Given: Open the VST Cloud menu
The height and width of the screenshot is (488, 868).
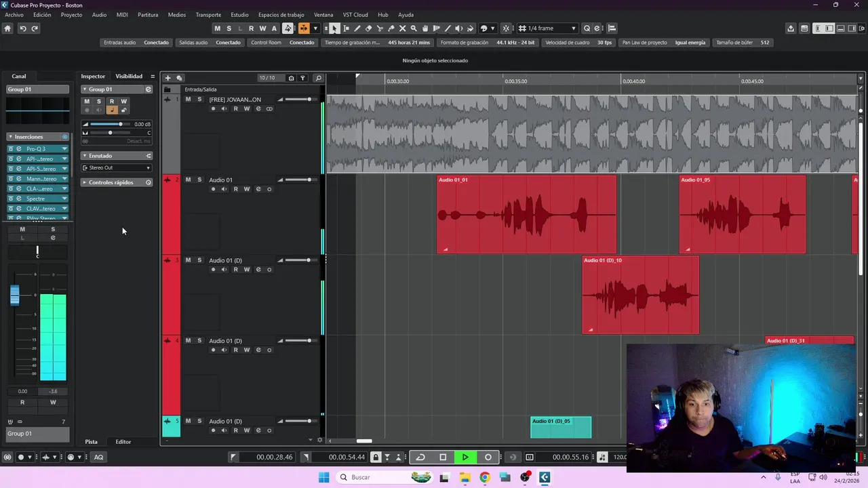Looking at the screenshot, I should pos(355,14).
